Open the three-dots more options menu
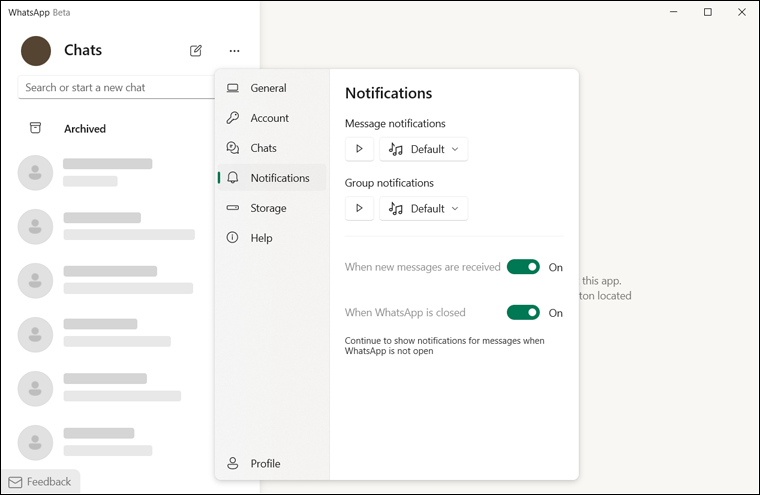This screenshot has height=495, width=760. pos(235,50)
